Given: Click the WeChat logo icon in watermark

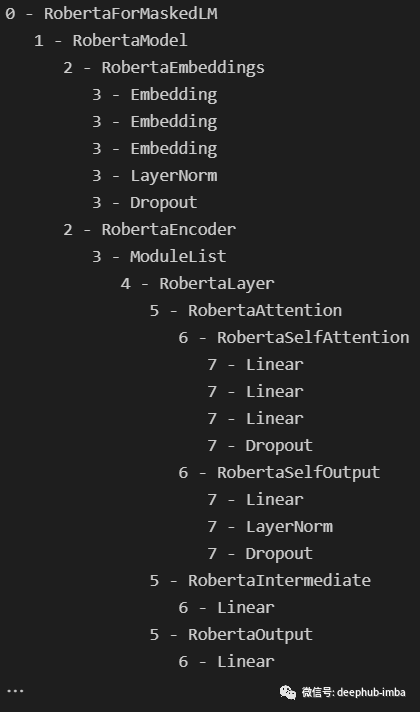Looking at the screenshot, I should 287,692.
